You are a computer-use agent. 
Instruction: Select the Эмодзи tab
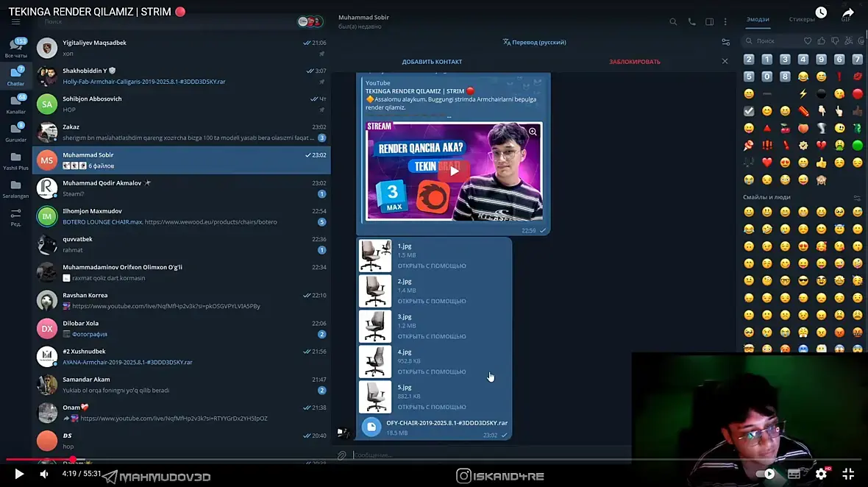(x=758, y=19)
